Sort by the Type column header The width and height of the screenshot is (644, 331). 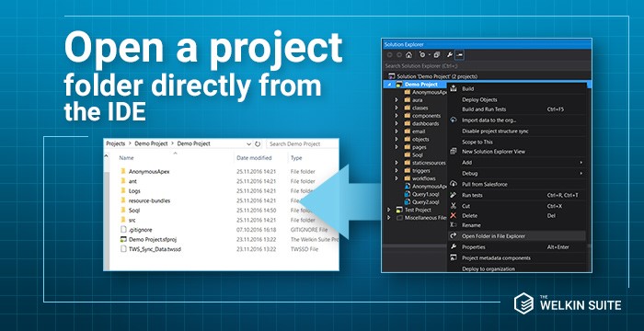296,158
